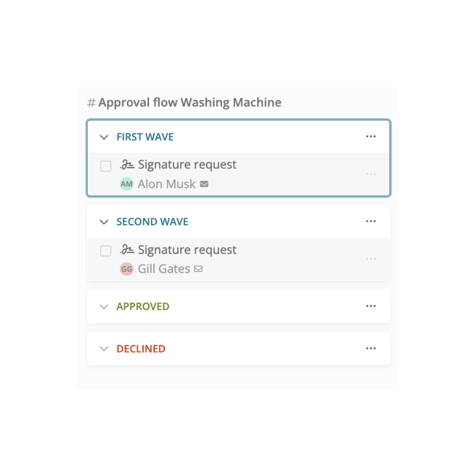Click the signature icon on First Wave request
Image resolution: width=476 pixels, height=476 pixels.
[128, 164]
